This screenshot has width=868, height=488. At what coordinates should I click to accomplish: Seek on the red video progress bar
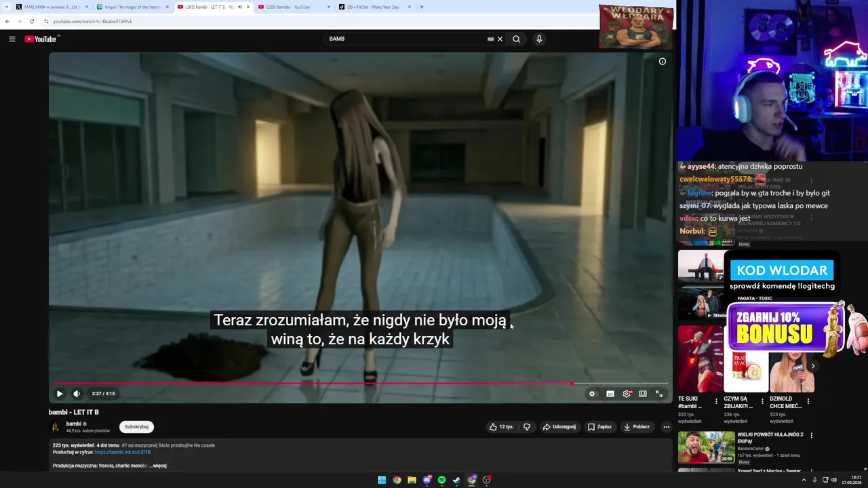click(361, 384)
